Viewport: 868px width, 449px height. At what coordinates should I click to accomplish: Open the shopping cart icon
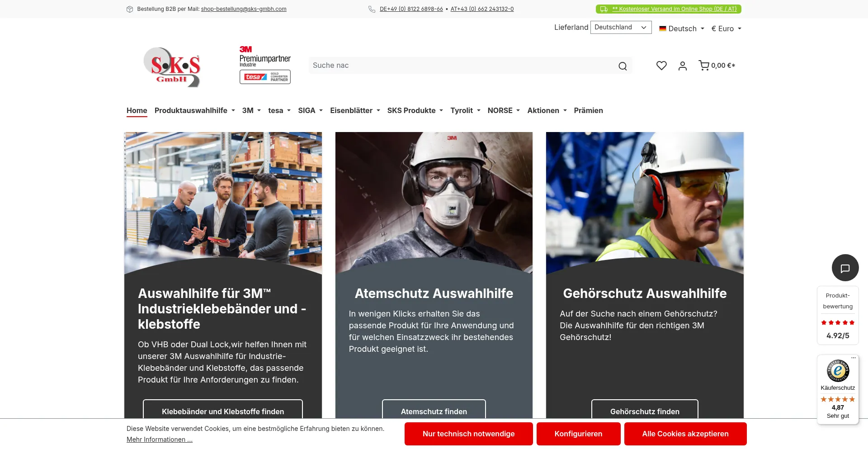[704, 66]
